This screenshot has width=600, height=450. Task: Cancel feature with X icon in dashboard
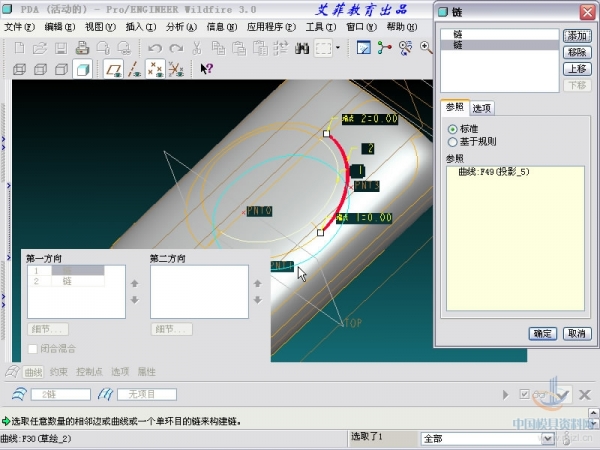[585, 395]
